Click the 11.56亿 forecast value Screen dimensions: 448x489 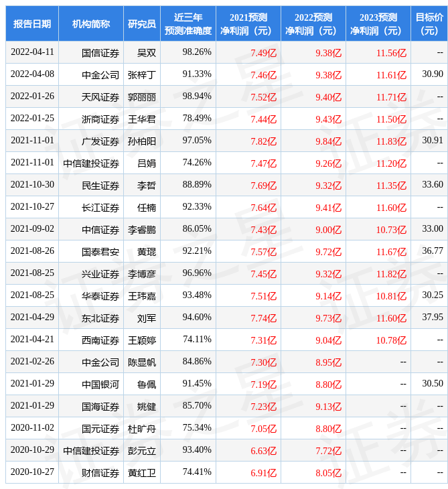[391, 53]
